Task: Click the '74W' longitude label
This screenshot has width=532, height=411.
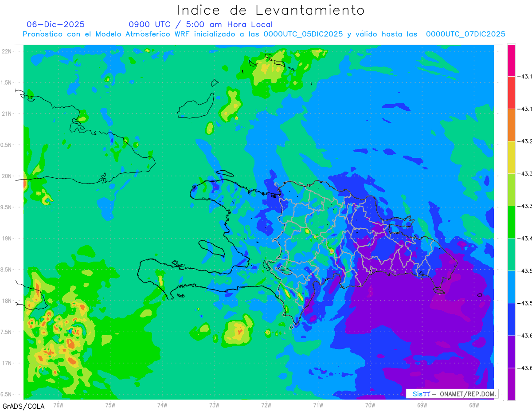Action: point(162,405)
